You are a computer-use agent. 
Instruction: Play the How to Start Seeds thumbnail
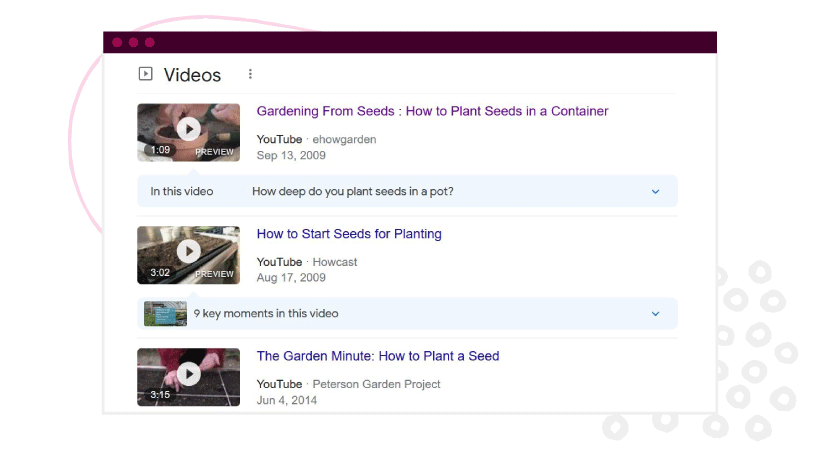point(188,255)
